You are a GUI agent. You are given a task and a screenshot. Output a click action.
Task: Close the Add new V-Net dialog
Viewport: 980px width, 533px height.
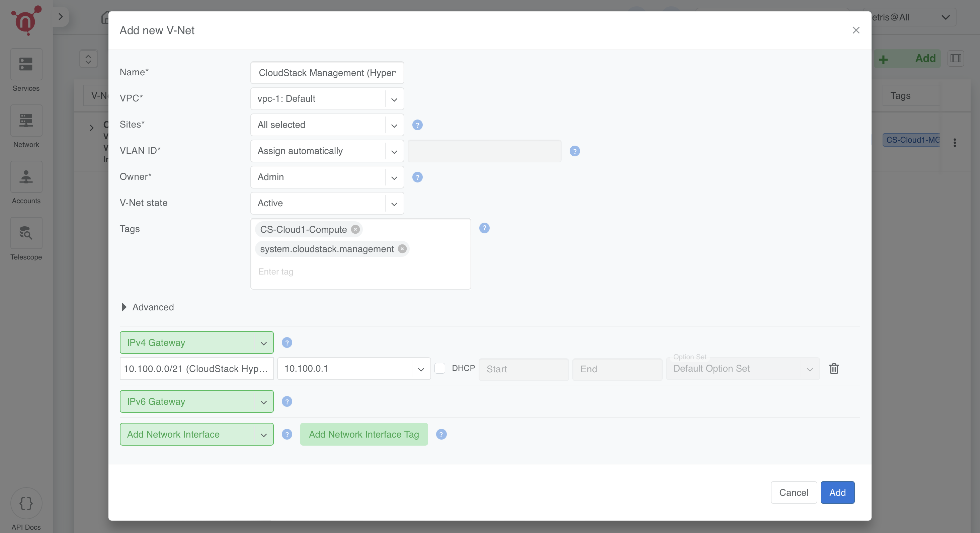click(x=855, y=30)
